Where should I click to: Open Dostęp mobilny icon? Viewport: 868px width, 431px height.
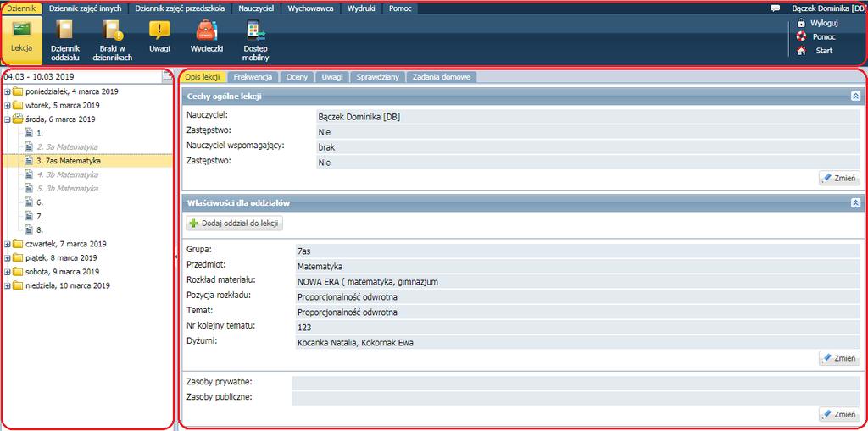click(x=255, y=30)
